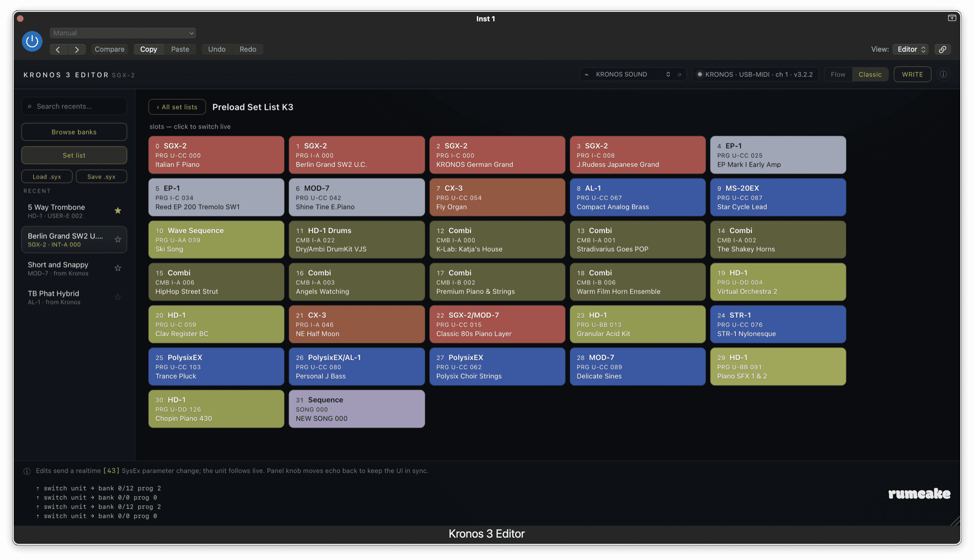
Task: Toggle the plugin power button
Action: (32, 41)
